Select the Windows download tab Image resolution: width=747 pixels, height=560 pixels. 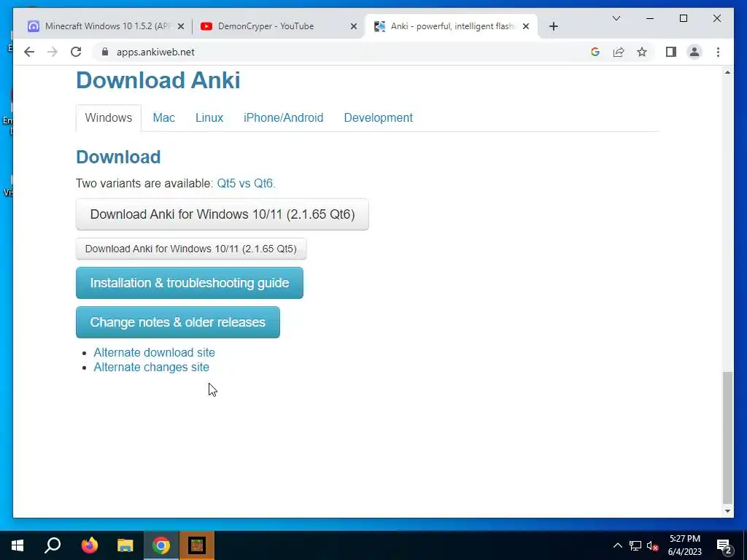(x=109, y=117)
